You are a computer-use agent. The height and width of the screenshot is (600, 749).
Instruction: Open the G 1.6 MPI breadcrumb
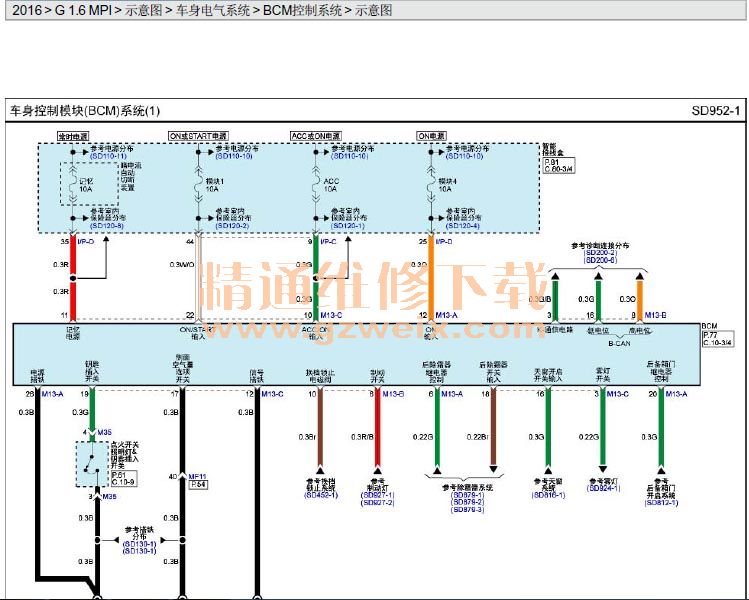pos(83,10)
